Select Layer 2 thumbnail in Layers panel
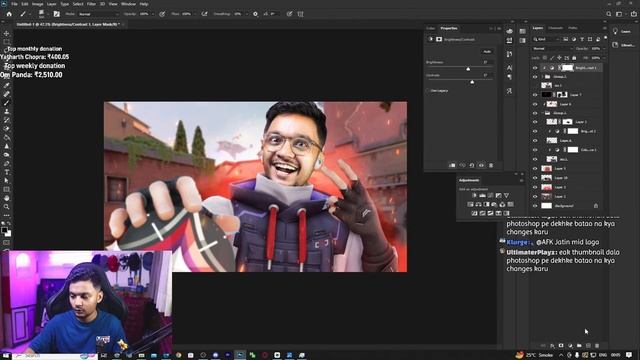 point(546,196)
